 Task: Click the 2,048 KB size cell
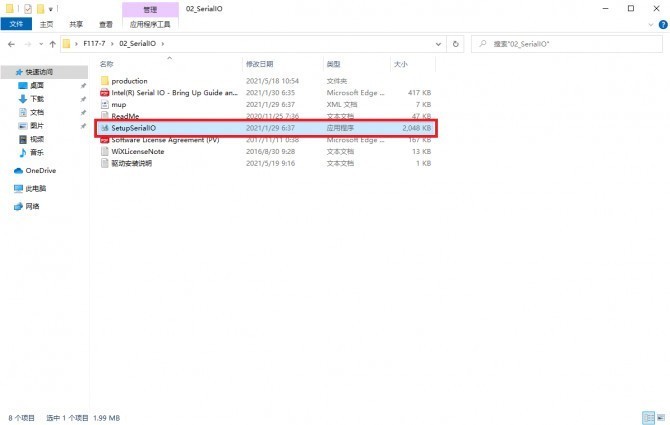point(416,128)
